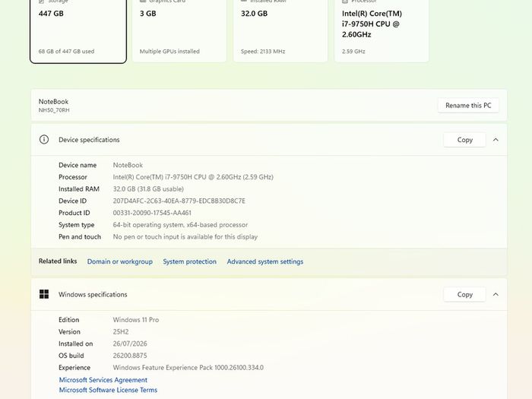Image resolution: width=532 pixels, height=399 pixels.
Task: Copy the Device specifications
Action: click(x=464, y=140)
